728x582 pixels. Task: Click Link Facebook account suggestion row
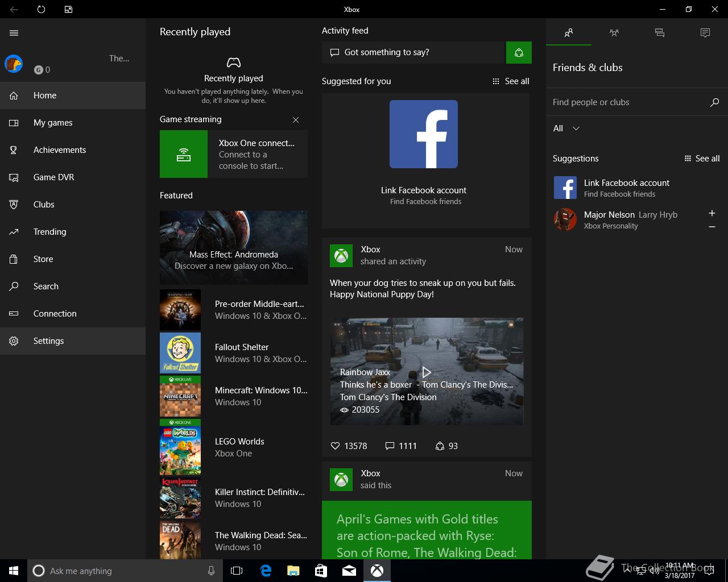click(x=637, y=188)
